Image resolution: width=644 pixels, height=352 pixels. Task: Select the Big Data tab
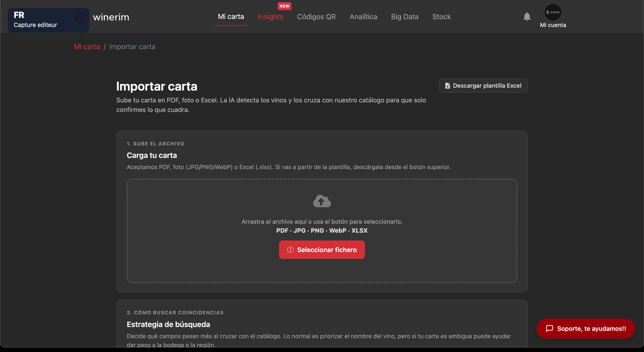tap(404, 17)
